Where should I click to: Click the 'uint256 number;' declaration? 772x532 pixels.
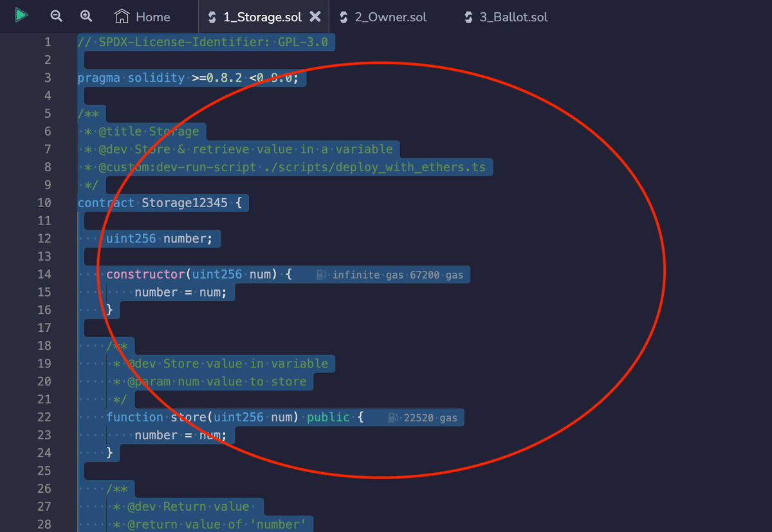click(160, 239)
